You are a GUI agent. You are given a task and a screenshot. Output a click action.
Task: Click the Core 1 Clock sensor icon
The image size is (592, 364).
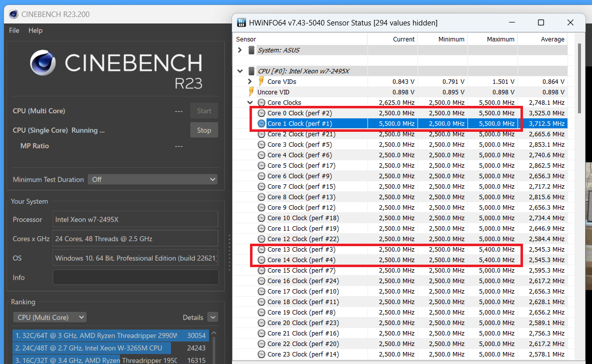tap(261, 123)
